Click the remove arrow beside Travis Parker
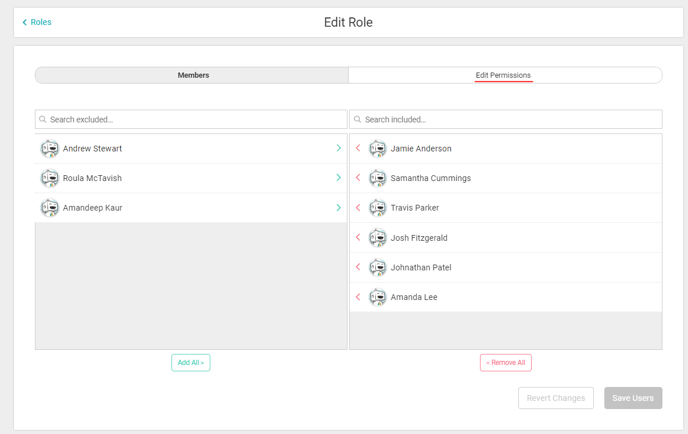 click(x=358, y=208)
